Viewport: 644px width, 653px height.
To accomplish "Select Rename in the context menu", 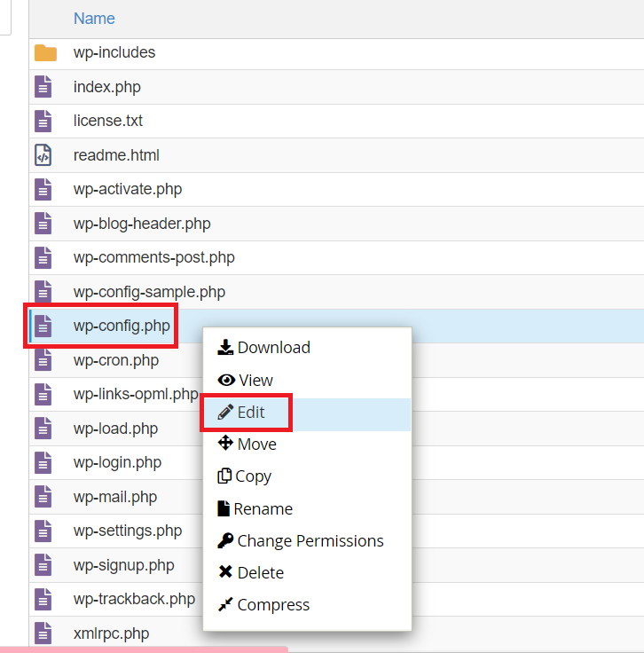I will [263, 509].
